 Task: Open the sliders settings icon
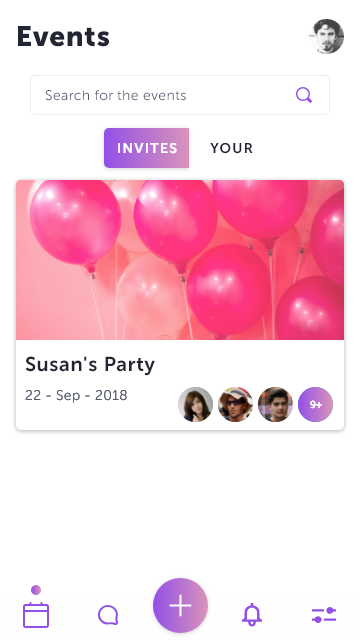(324, 615)
